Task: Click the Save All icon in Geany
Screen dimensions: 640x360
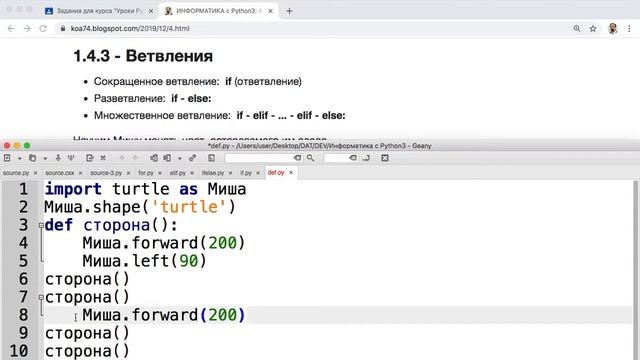Action: pos(71,158)
